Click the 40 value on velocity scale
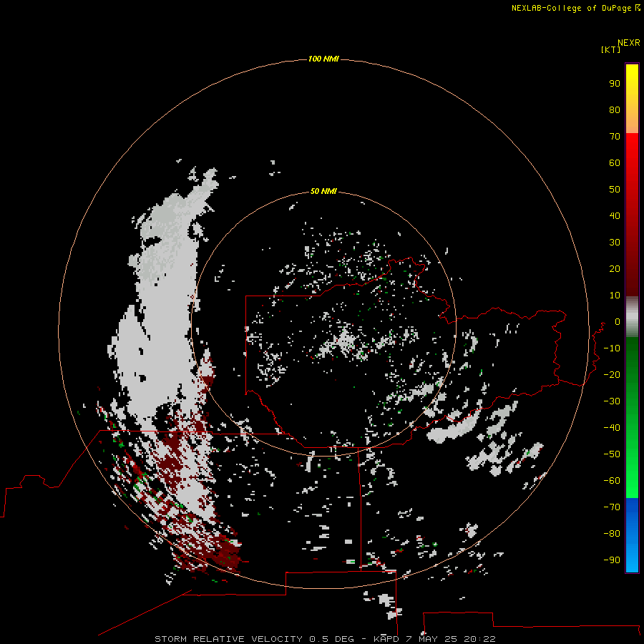 615,216
